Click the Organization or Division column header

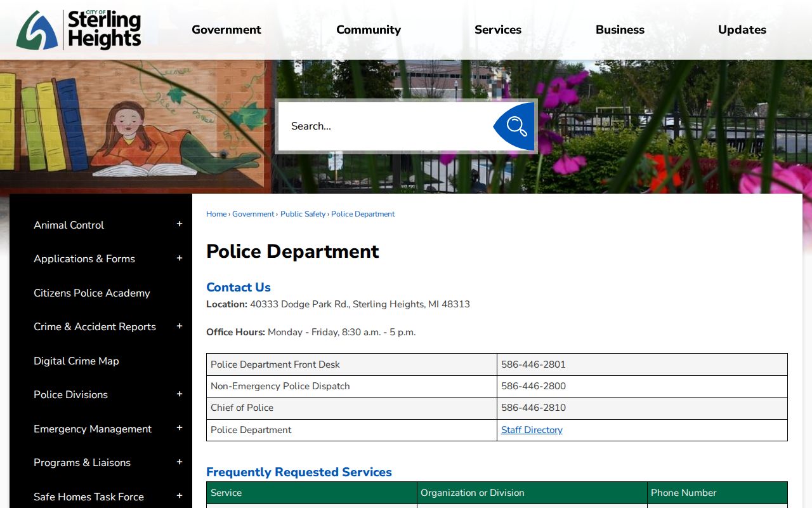532,493
